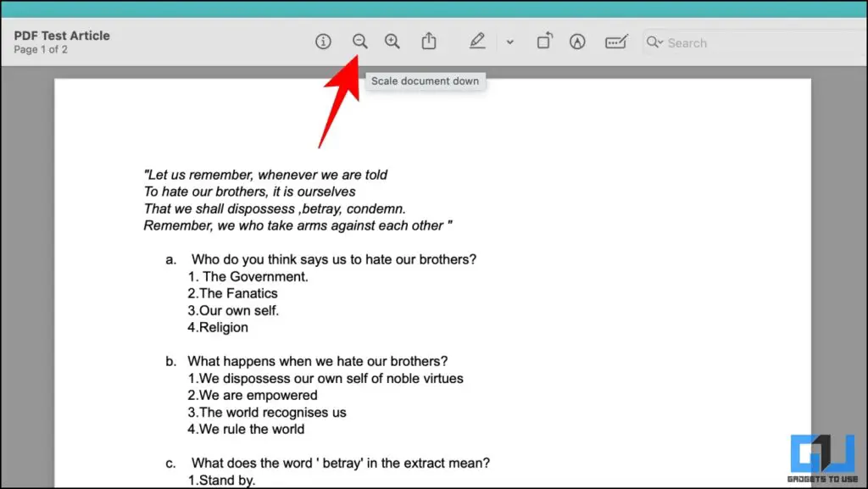
Task: Open the form filling toolbar icon
Action: tap(616, 42)
